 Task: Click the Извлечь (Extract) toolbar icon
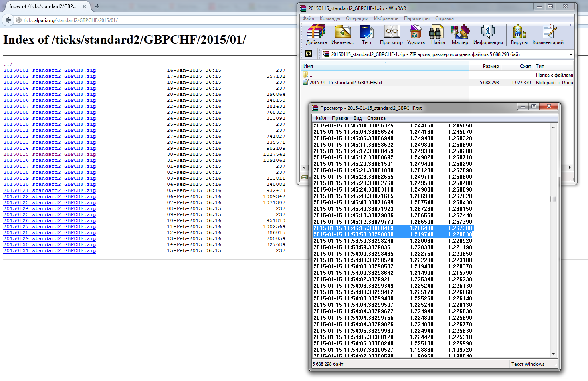(342, 34)
